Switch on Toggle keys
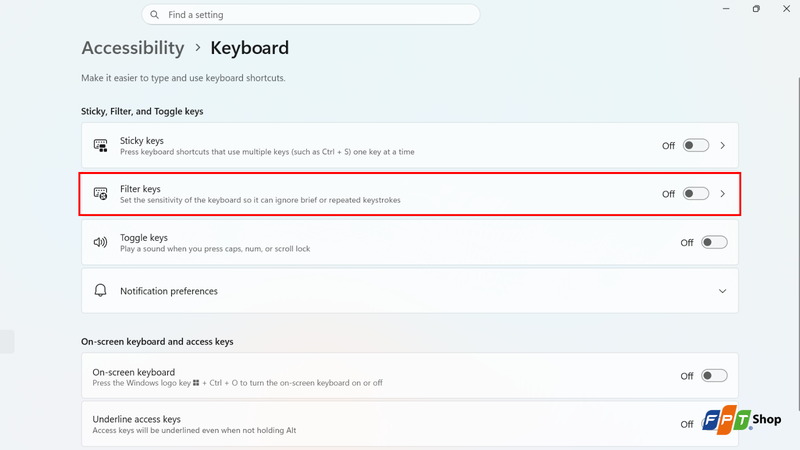The height and width of the screenshot is (450, 800). click(714, 242)
